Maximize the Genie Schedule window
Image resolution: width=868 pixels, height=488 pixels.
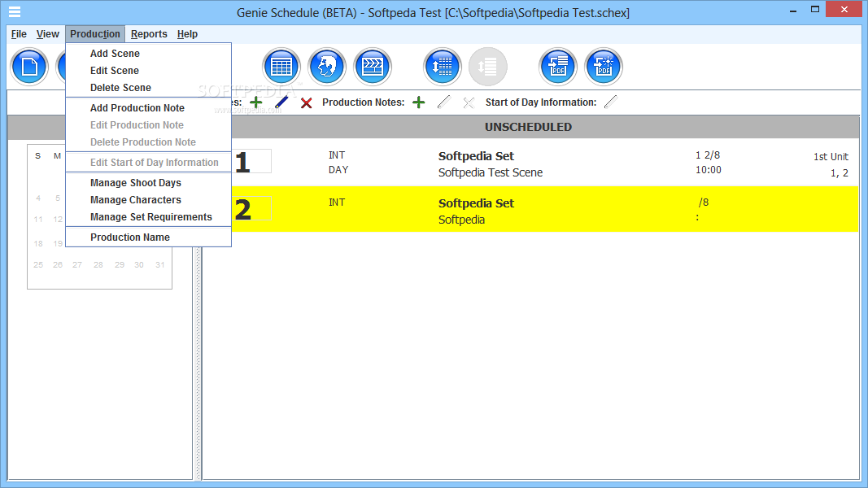(x=815, y=10)
